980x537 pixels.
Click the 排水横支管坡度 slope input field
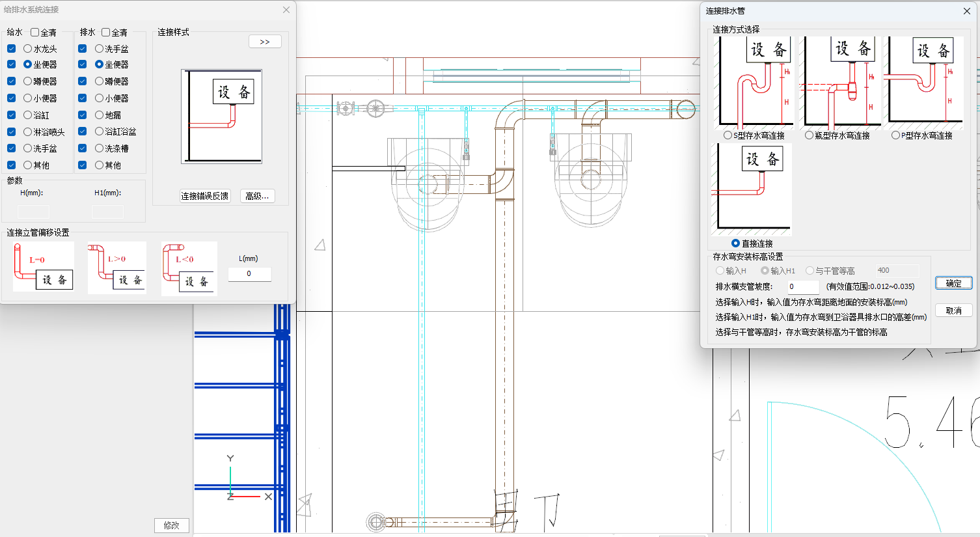801,286
